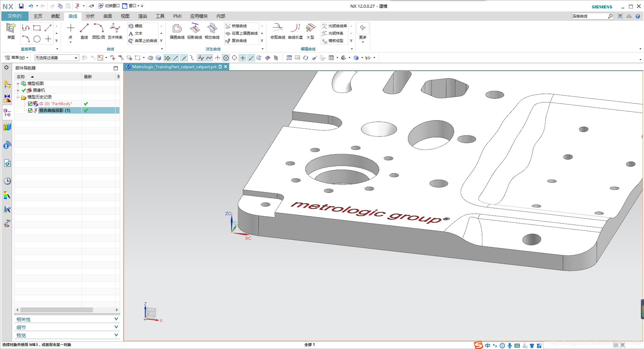The image size is (644, 349).
Task: Expand the 预览 panel
Action: [x=67, y=335]
